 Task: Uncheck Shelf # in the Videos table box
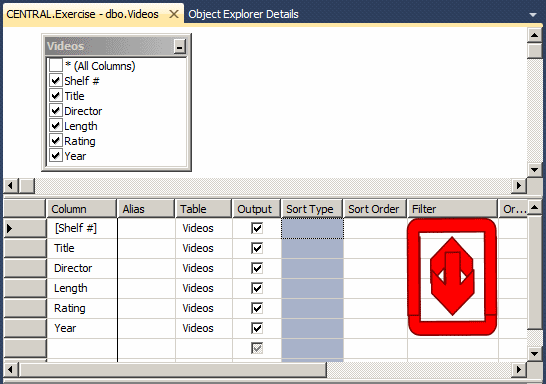(x=56, y=81)
